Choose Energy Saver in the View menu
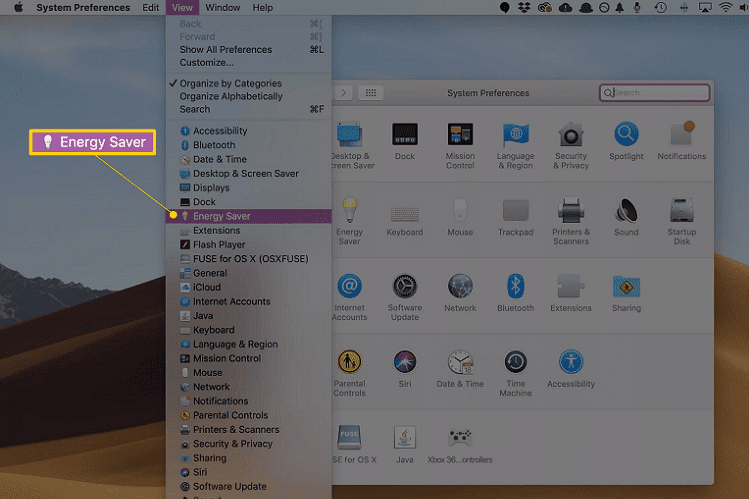Screen dimensions: 749x499 point(249,216)
